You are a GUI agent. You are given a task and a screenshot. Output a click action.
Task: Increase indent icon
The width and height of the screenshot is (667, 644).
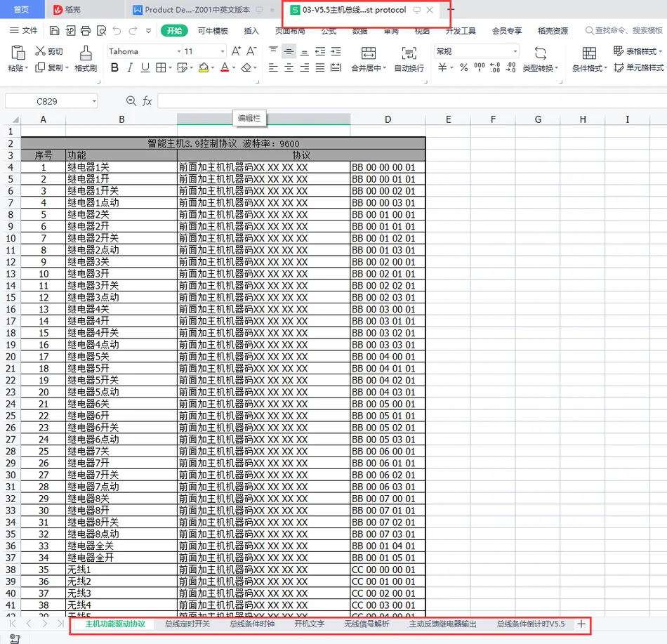tap(336, 51)
